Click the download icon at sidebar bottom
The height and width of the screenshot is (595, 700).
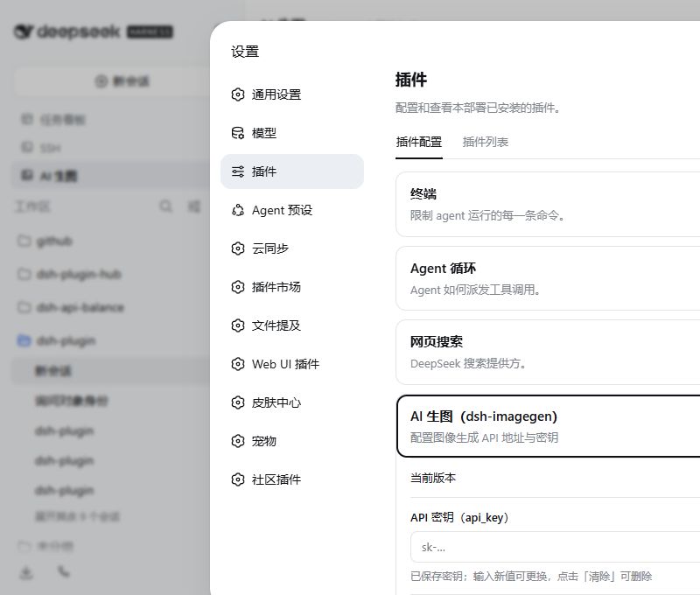(x=26, y=572)
